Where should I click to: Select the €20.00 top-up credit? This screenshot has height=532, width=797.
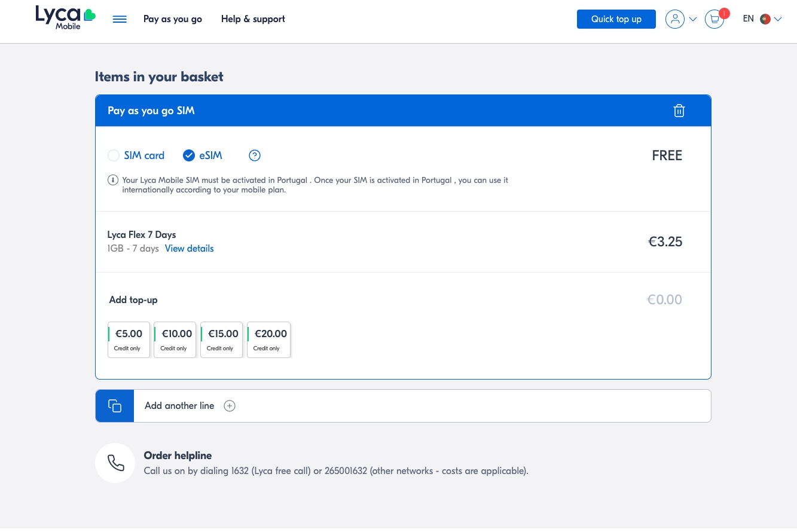[x=268, y=340]
